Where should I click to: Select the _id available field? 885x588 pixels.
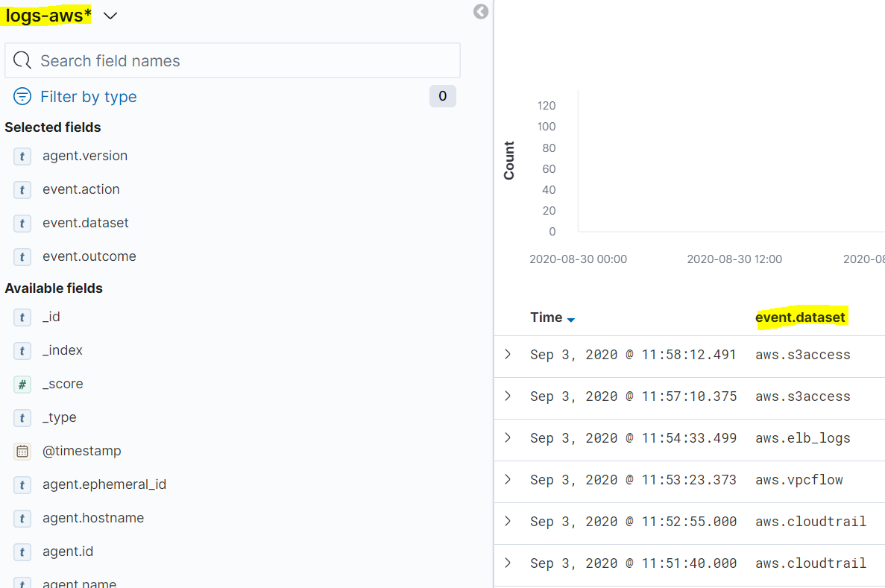[51, 317]
